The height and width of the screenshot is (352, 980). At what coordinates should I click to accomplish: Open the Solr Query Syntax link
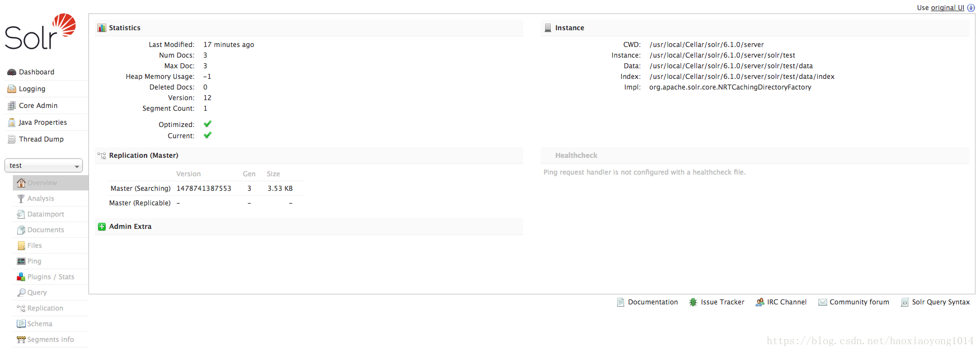click(941, 302)
